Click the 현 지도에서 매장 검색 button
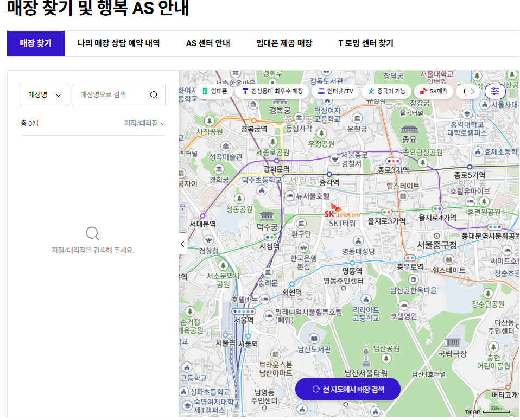520x420 pixels. 346,389
